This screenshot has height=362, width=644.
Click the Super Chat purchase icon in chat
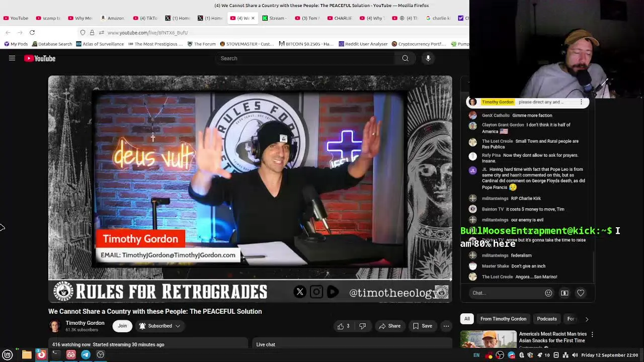[565, 293]
